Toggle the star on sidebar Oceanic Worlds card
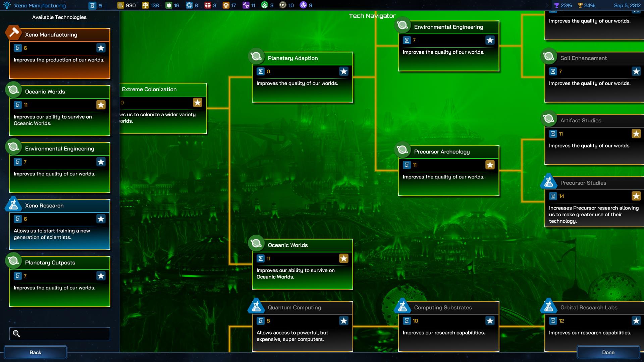This screenshot has height=362, width=644. click(101, 105)
